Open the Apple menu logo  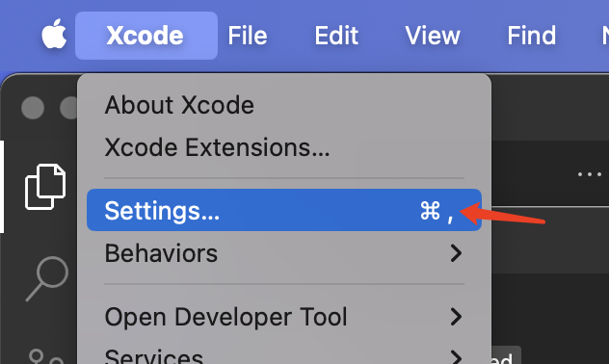click(x=54, y=34)
